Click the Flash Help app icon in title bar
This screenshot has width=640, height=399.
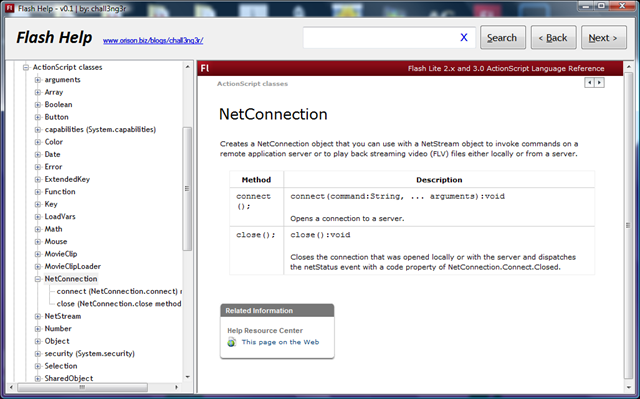pyautogui.click(x=9, y=8)
